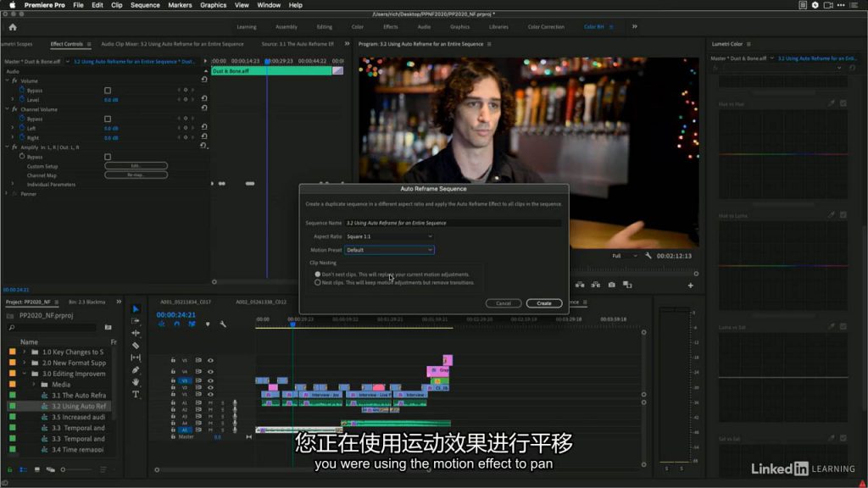Select the Ripple Edit tool
Viewport: 868px width, 488px height.
[136, 333]
